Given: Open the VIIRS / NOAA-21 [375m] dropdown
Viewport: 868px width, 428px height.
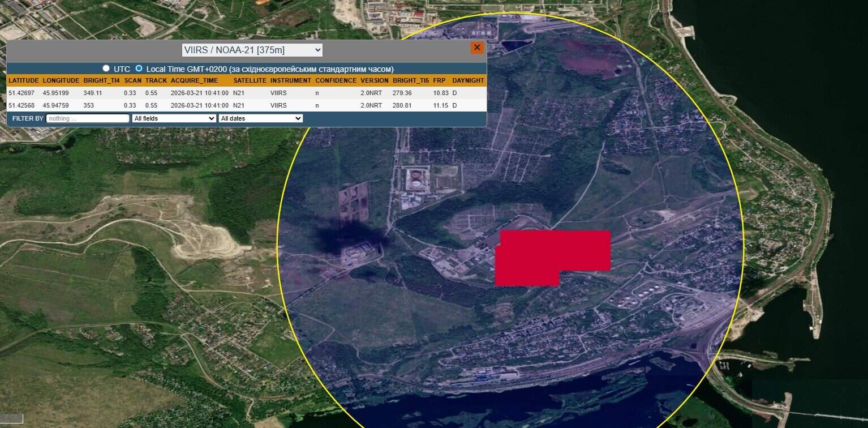Looking at the screenshot, I should tap(252, 50).
